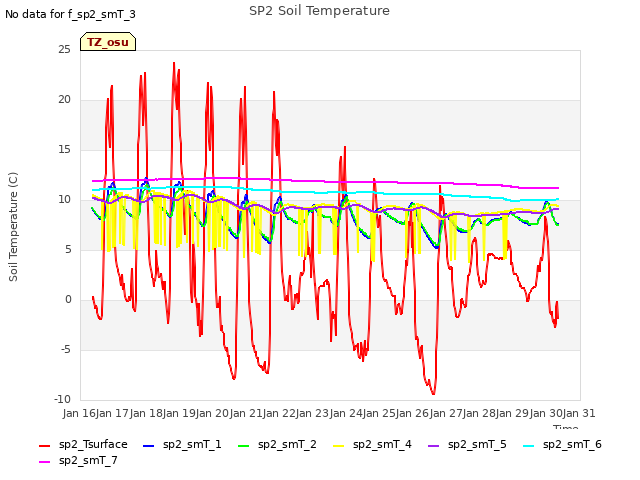The height and width of the screenshot is (480, 640).
Task: Click the blue sp2_smT_1 legend swatch
Action: (149, 446)
